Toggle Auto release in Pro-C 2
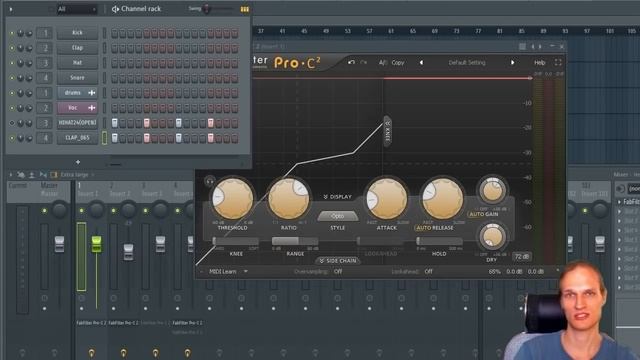This screenshot has height=360, width=640. tap(423, 228)
